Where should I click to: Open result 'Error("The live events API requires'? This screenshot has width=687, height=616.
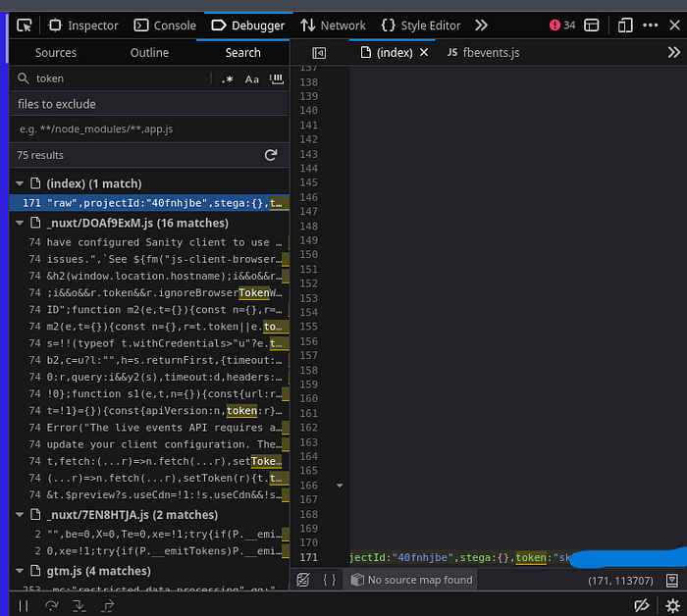149,428
